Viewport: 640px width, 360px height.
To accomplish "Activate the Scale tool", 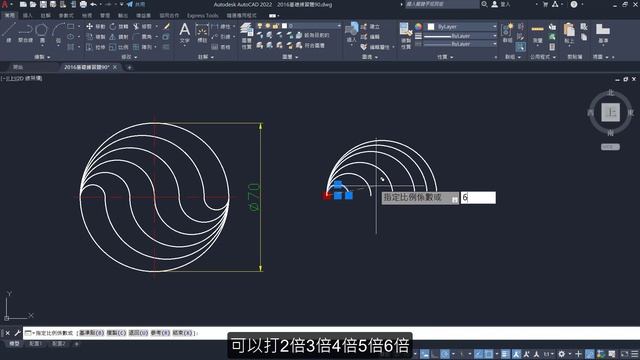I will tap(120, 47).
